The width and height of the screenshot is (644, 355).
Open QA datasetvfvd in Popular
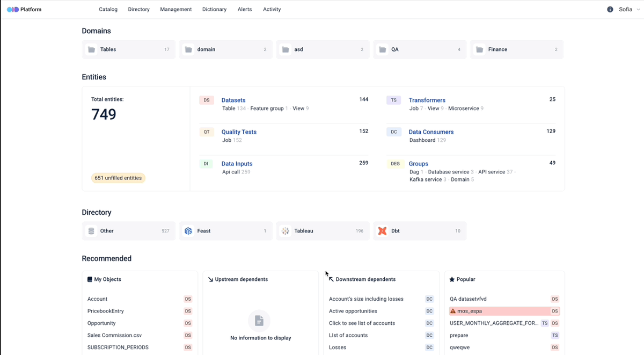[x=468, y=299]
